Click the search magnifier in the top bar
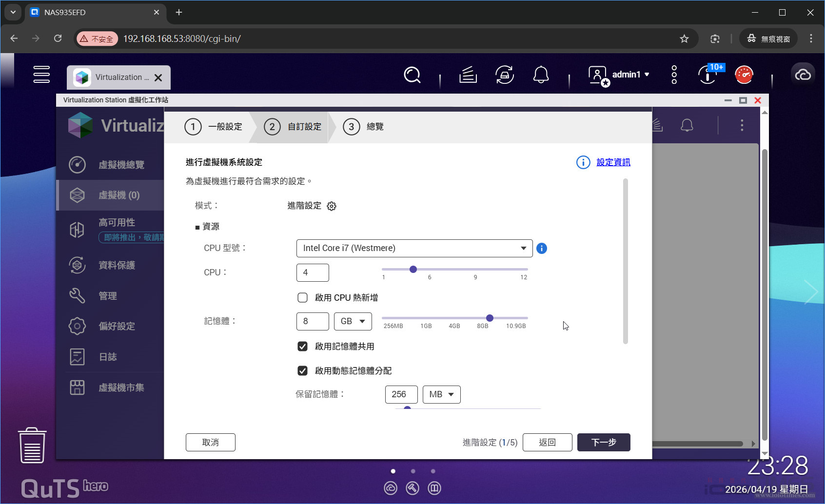 (x=412, y=75)
